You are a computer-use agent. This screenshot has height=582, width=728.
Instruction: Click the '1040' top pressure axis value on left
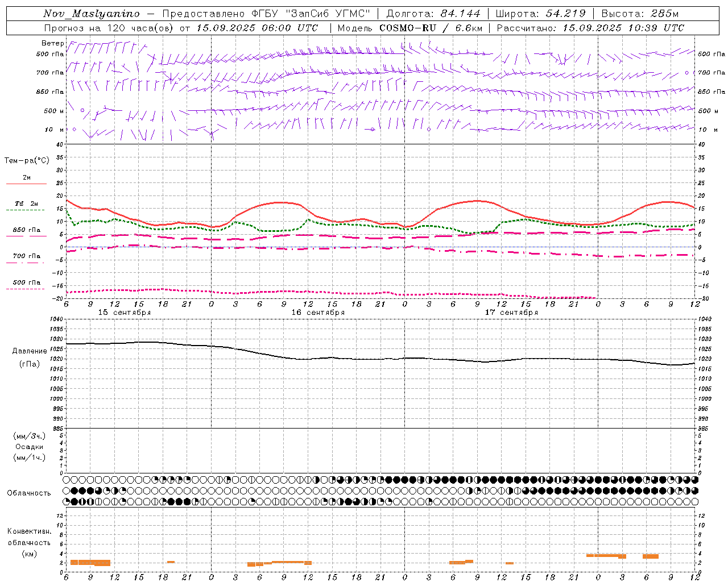56,319
